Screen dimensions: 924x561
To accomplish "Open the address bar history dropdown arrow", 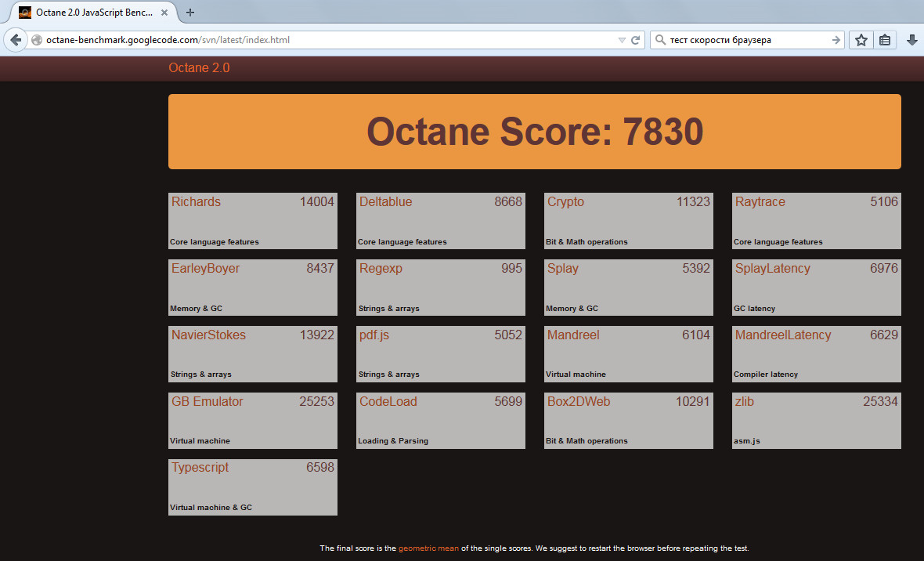I will click(622, 40).
